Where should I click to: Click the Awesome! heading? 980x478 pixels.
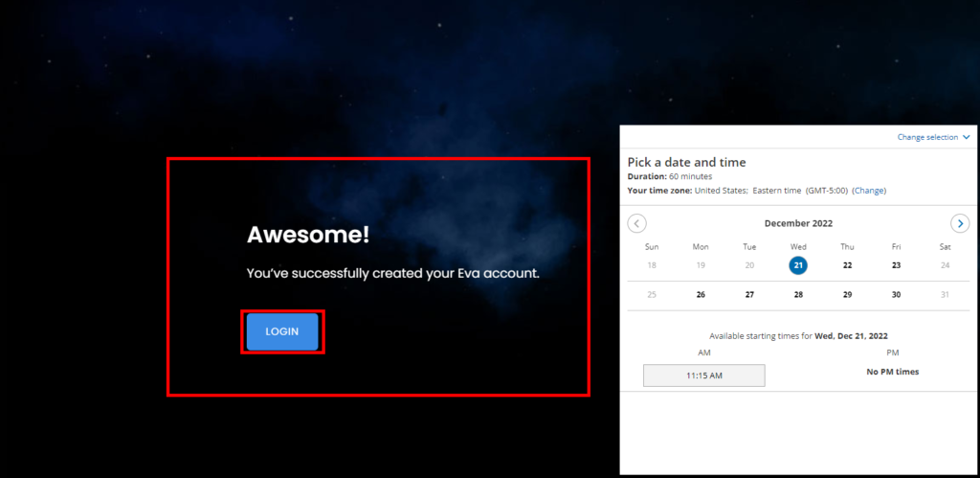[308, 236]
